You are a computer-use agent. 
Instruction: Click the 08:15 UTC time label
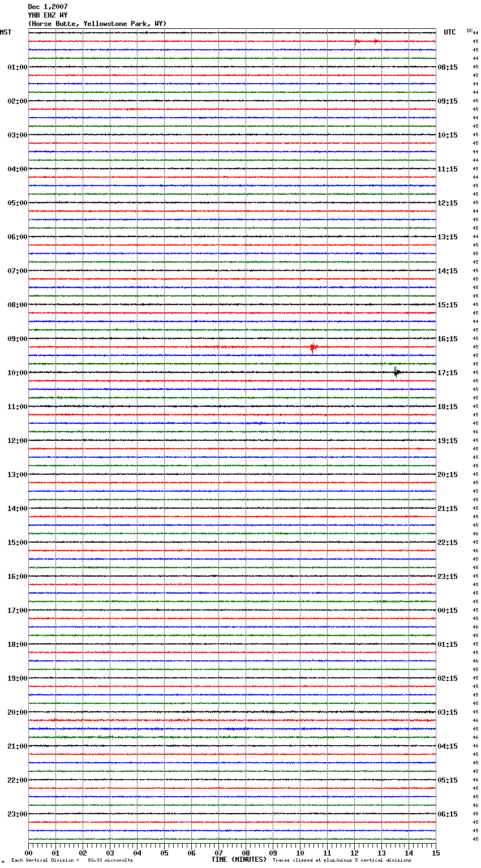point(448,67)
